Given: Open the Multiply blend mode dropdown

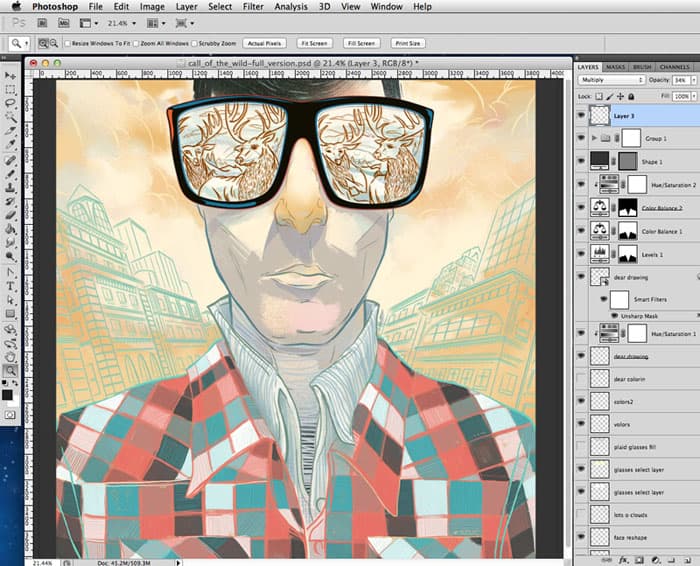Looking at the screenshot, I should point(612,80).
